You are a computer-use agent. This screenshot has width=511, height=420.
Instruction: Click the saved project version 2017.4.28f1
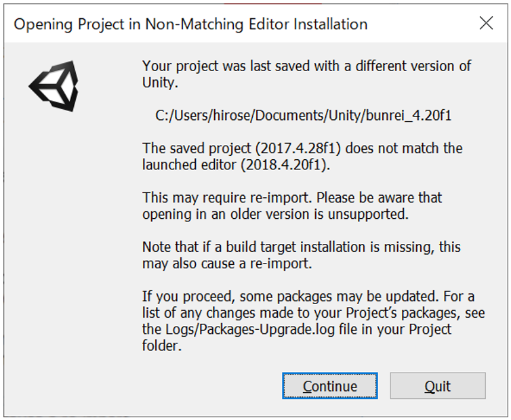coord(285,148)
